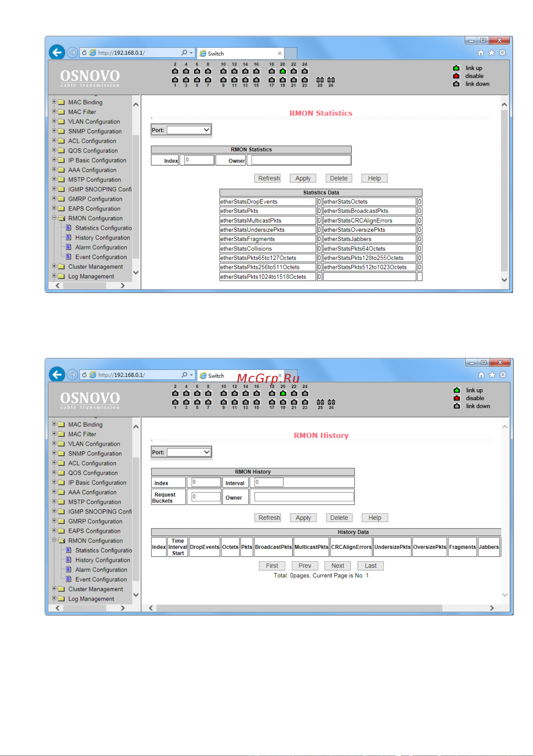Click sidebar scroll down arrow in top window
This screenshot has height=756, width=533.
tap(136, 272)
